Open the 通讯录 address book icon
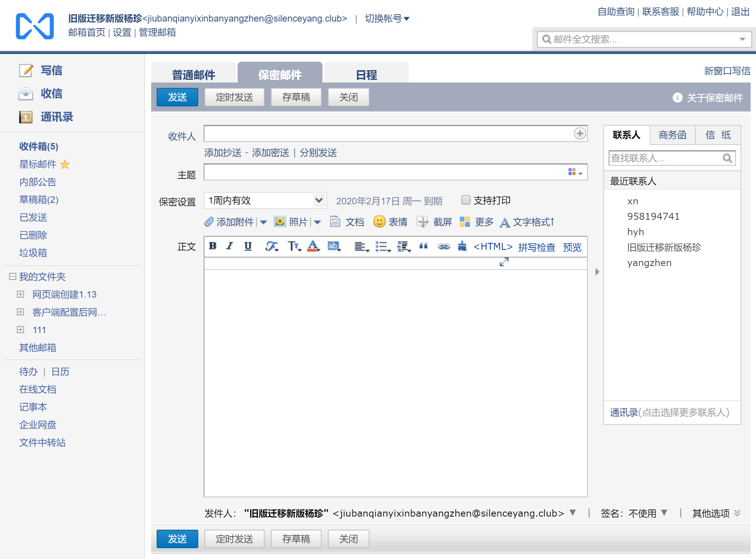Image resolution: width=756 pixels, height=559 pixels. click(x=26, y=117)
